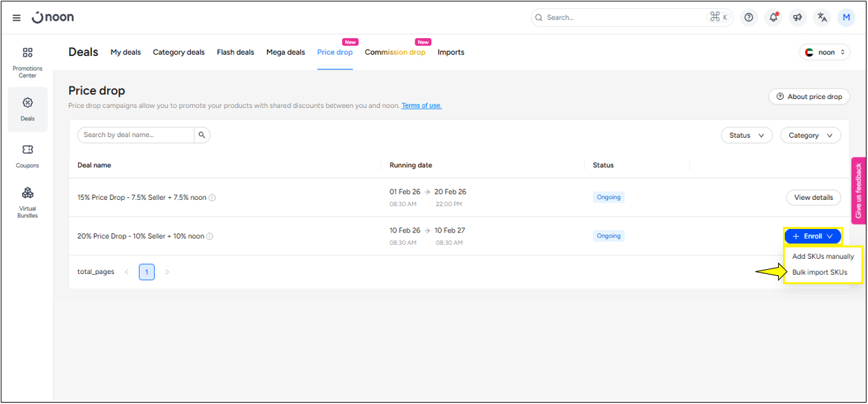Image resolution: width=868 pixels, height=404 pixels.
Task: Open Virtual Bundles in sidebar
Action: click(28, 202)
